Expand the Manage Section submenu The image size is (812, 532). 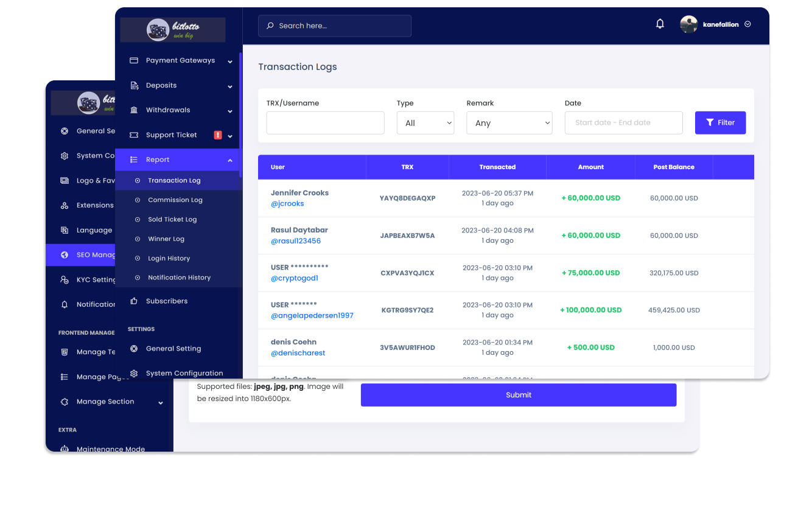click(161, 402)
